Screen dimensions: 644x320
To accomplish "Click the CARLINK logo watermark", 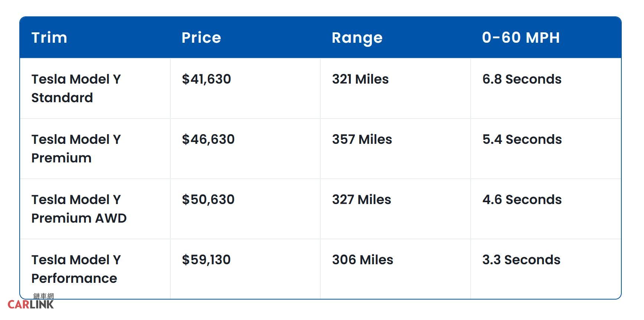I will click(x=31, y=303).
